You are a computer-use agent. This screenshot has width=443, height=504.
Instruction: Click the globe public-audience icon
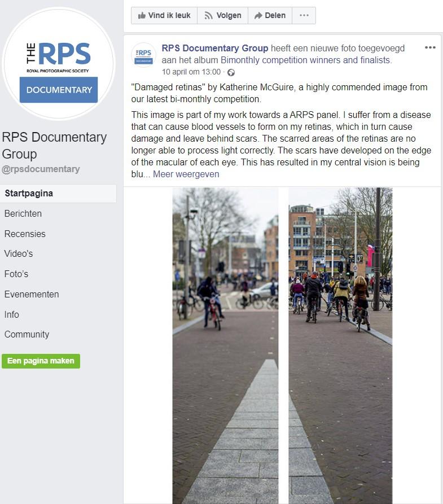pyautogui.click(x=231, y=72)
